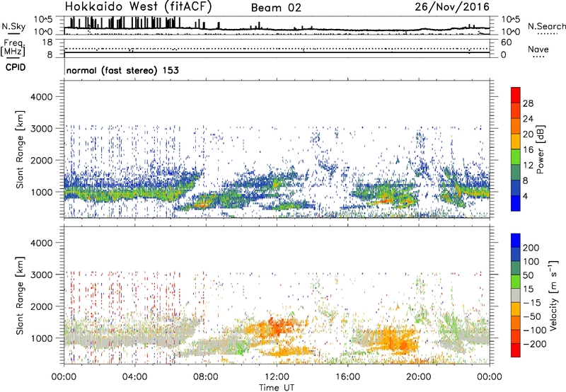
Task: Click the Time UT axis label
Action: tap(277, 388)
